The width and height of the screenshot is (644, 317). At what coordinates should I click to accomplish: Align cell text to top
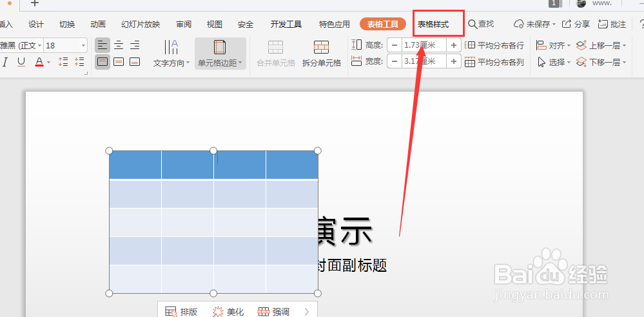point(102,62)
